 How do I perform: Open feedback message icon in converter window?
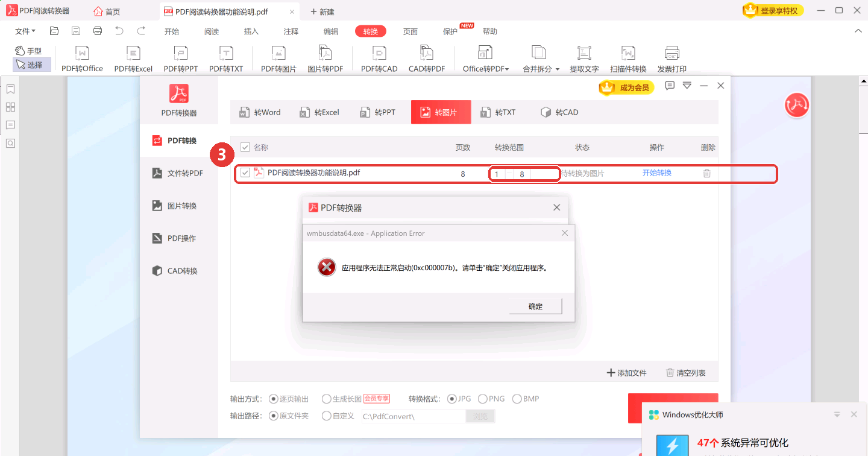coord(670,86)
